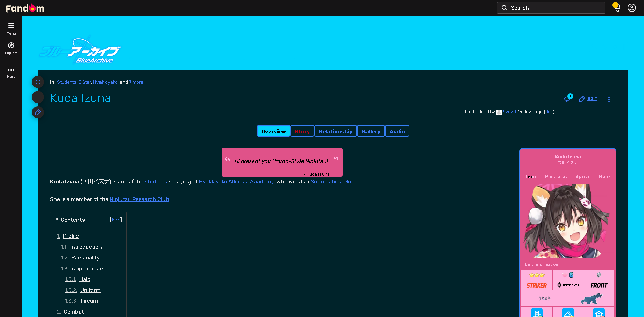The image size is (644, 317).
Task: Click Kuda Izuna's icon portrait image
Action: tap(568, 221)
